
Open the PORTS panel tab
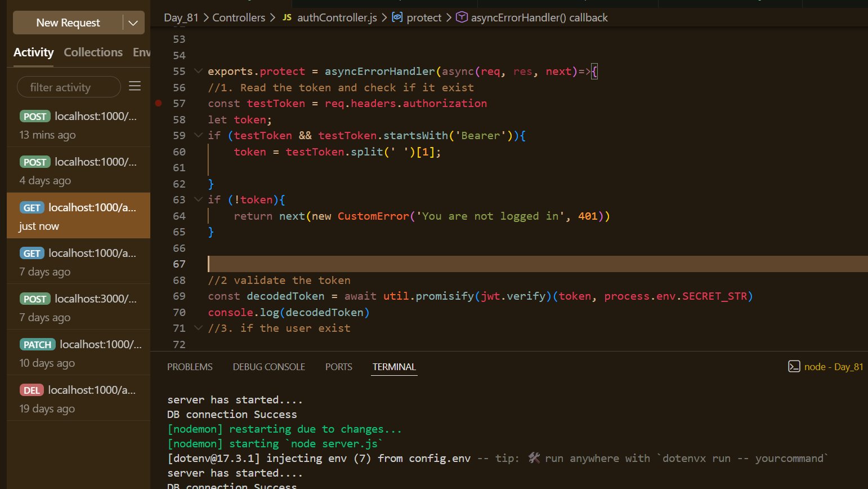pyautogui.click(x=338, y=367)
